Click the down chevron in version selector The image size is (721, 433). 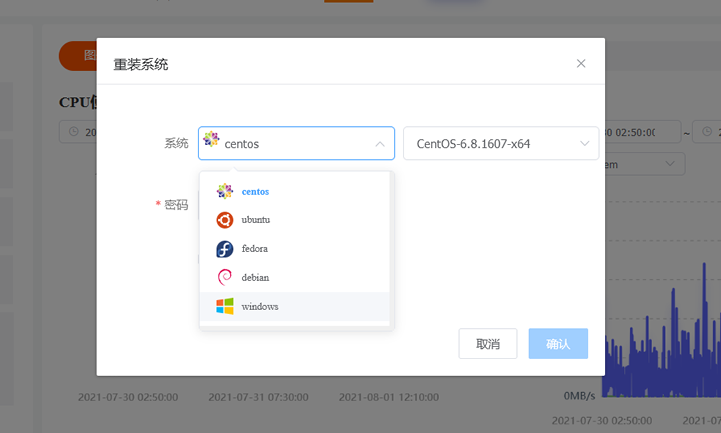pos(584,143)
